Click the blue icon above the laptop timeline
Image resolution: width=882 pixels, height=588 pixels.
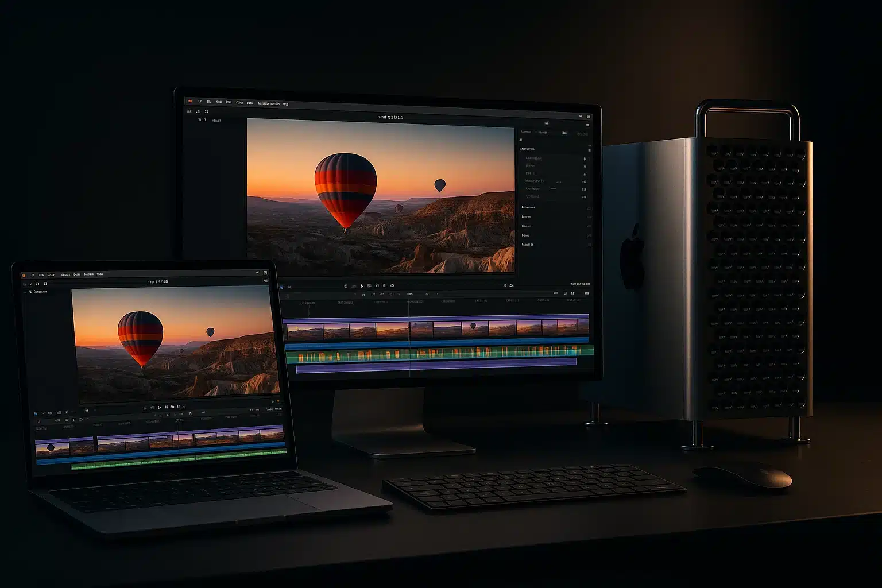[36, 413]
